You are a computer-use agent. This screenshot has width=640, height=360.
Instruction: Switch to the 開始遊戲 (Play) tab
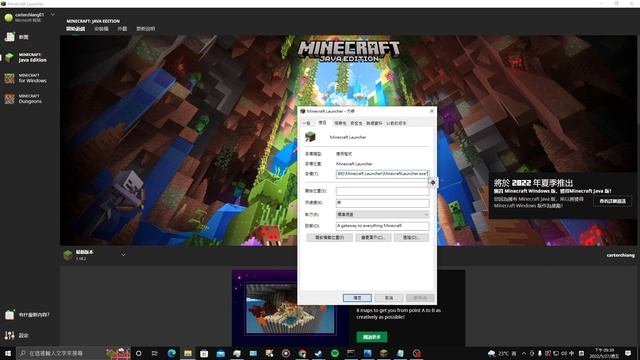coord(76,29)
